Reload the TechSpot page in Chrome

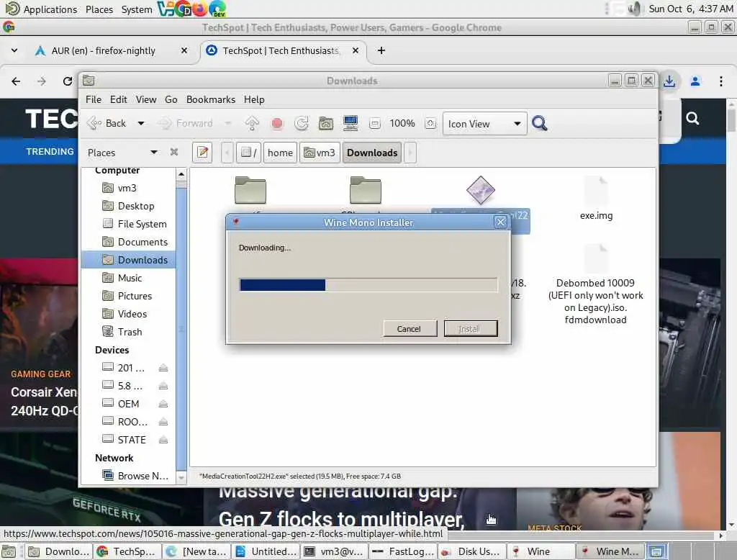pos(68,81)
